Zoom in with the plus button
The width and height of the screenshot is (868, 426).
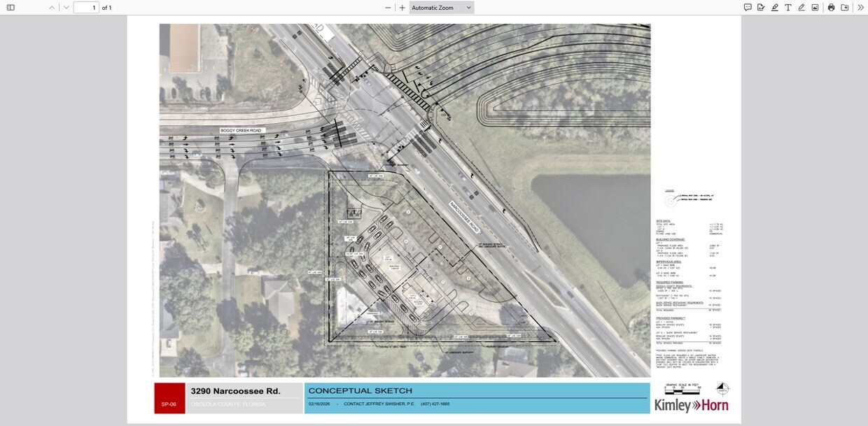402,8
